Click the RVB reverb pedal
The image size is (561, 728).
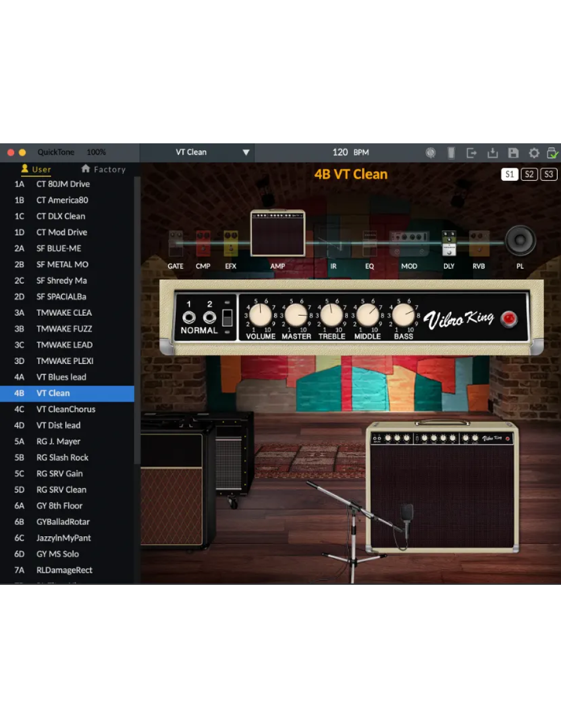click(479, 243)
